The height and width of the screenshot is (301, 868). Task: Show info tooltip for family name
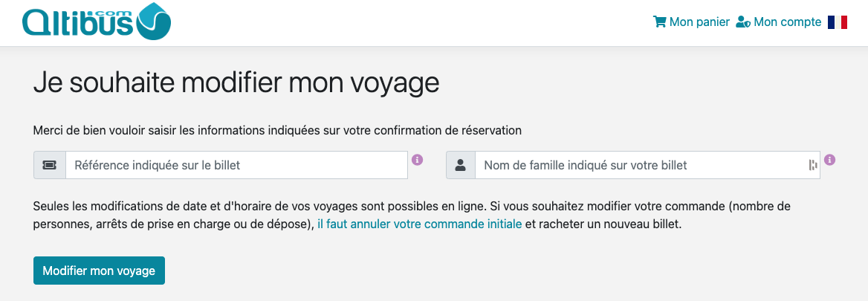coord(830,160)
